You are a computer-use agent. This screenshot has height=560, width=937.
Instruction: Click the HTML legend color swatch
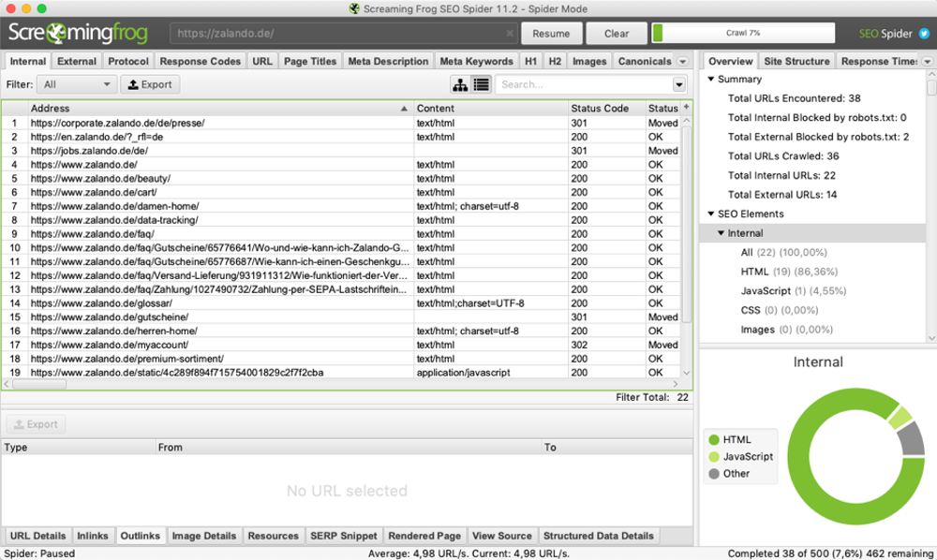713,440
